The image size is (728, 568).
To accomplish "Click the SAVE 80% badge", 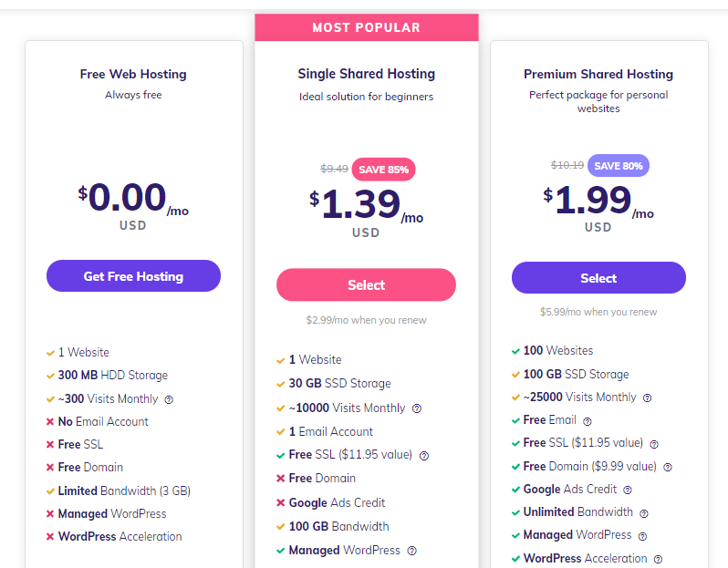I will point(619,166).
